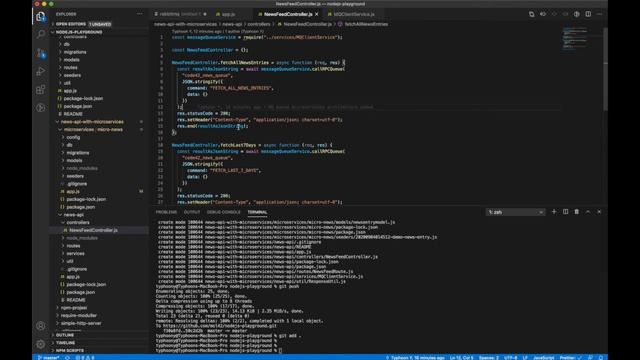Open the Accounts menu in activity bar
The height and width of the screenshot is (360, 640).
(41, 326)
